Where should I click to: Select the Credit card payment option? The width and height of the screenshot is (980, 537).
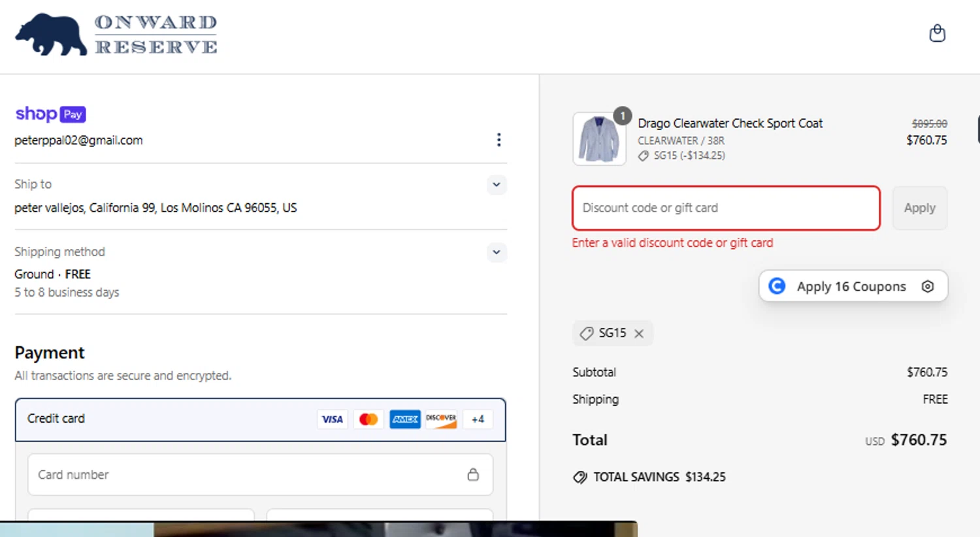[x=261, y=419]
